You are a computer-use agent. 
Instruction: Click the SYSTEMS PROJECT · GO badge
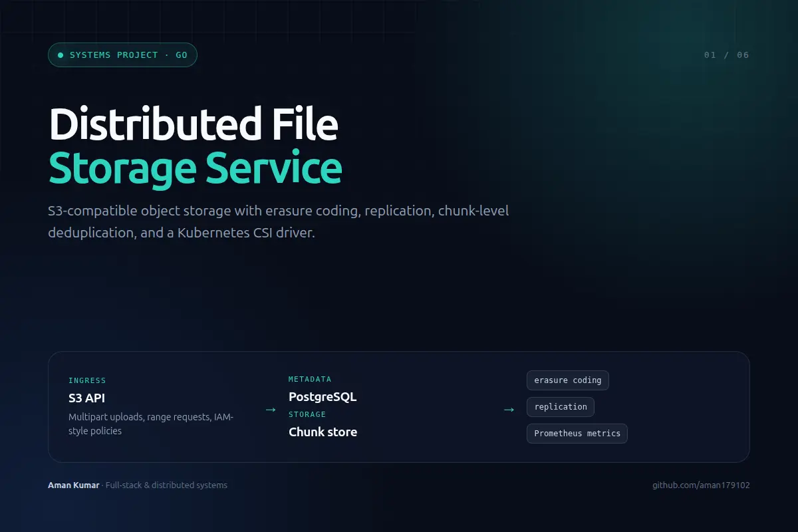[x=122, y=55]
